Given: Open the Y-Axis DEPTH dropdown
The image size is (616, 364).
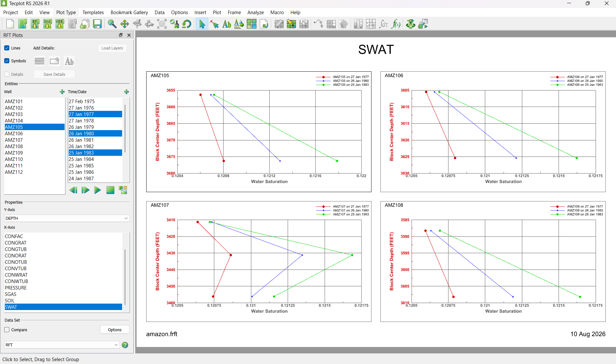Looking at the screenshot, I should coord(67,218).
